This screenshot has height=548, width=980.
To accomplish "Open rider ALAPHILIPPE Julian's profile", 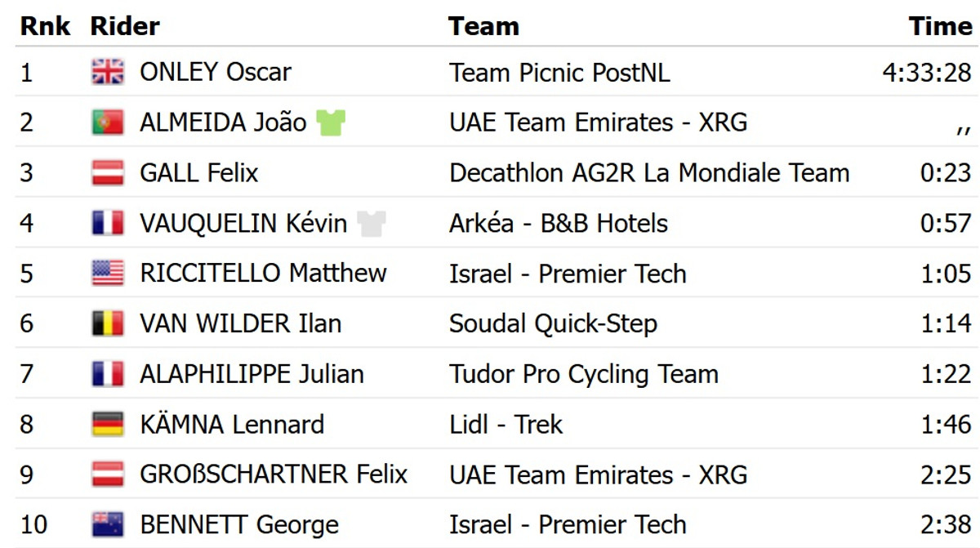I will pyautogui.click(x=252, y=374).
